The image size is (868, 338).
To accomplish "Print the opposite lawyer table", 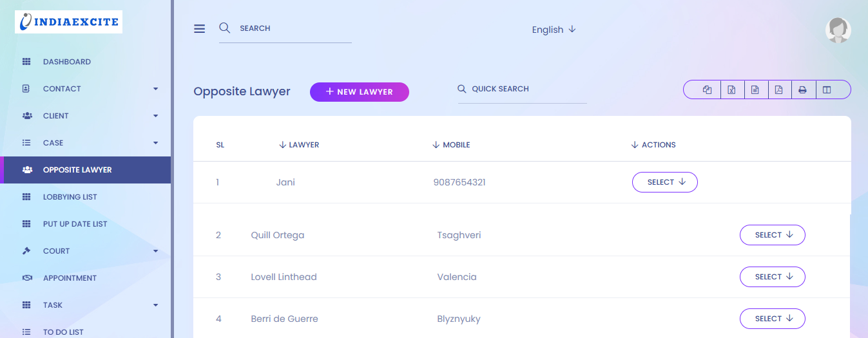I will coord(802,90).
